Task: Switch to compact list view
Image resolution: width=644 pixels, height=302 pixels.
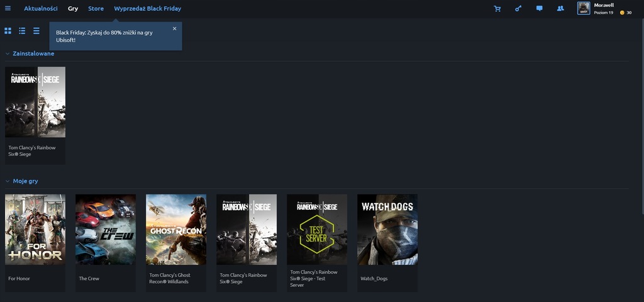Action: [36, 31]
